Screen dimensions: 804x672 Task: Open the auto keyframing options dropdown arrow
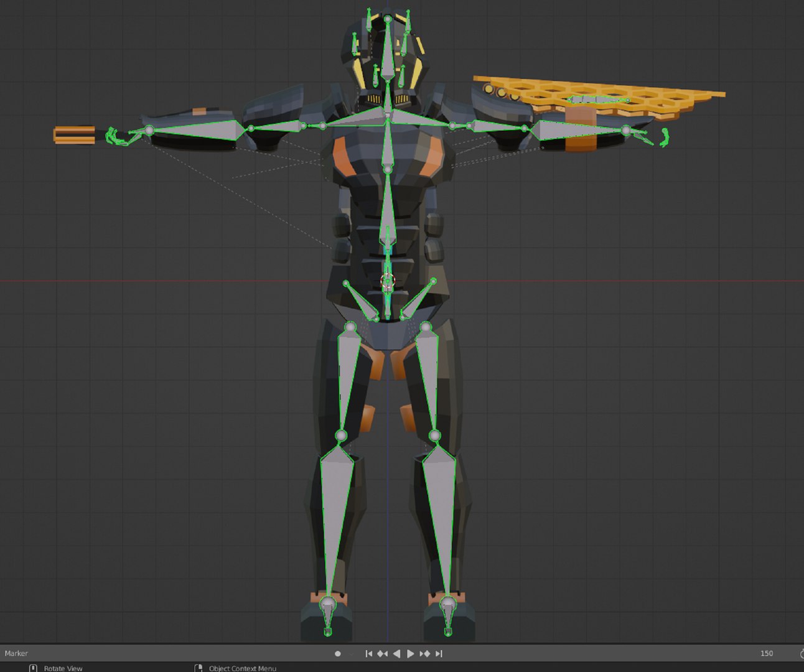pos(351,653)
